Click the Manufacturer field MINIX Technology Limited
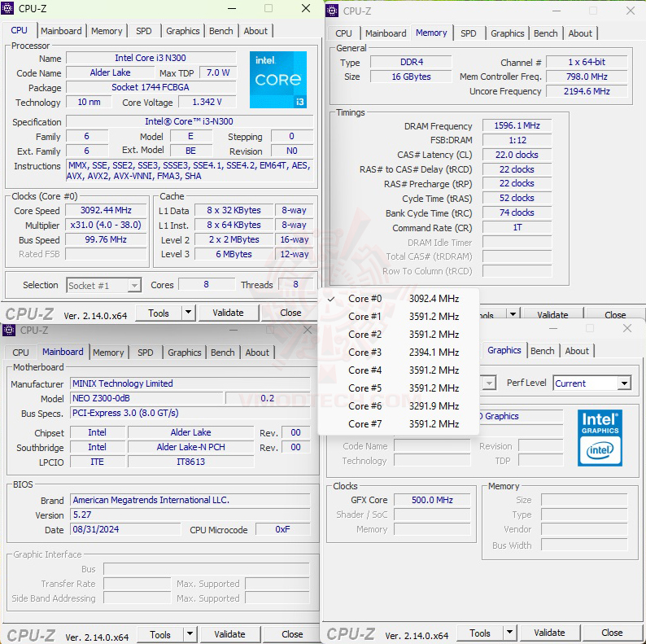This screenshot has width=646, height=644. pyautogui.click(x=190, y=383)
